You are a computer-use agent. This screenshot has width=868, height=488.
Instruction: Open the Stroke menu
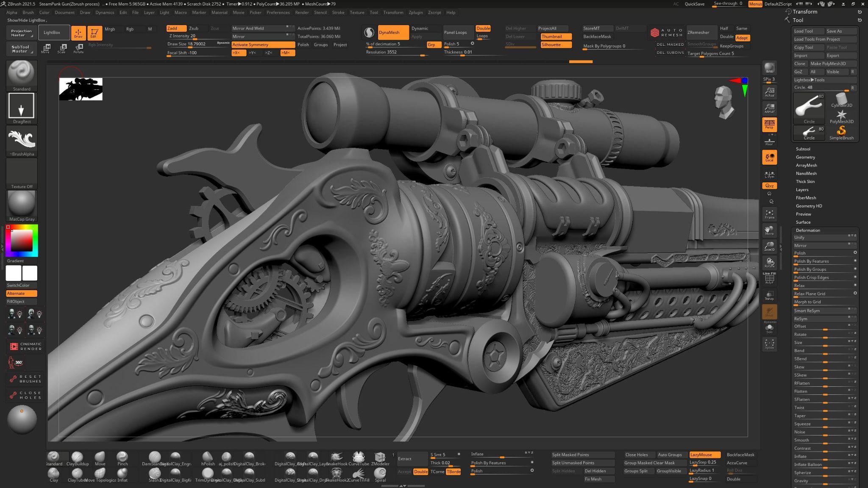(338, 12)
